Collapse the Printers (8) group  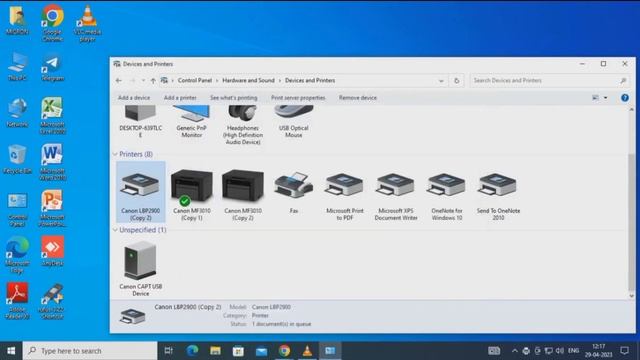coord(115,154)
